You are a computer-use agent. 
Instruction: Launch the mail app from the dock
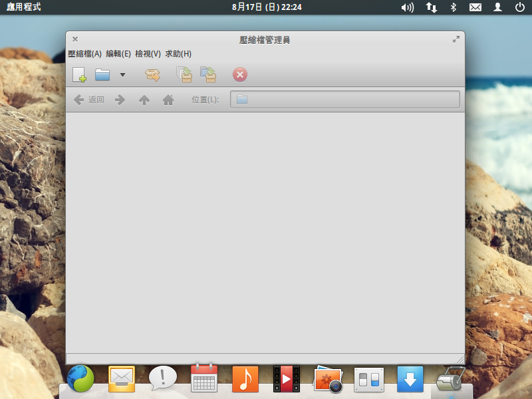point(122,378)
